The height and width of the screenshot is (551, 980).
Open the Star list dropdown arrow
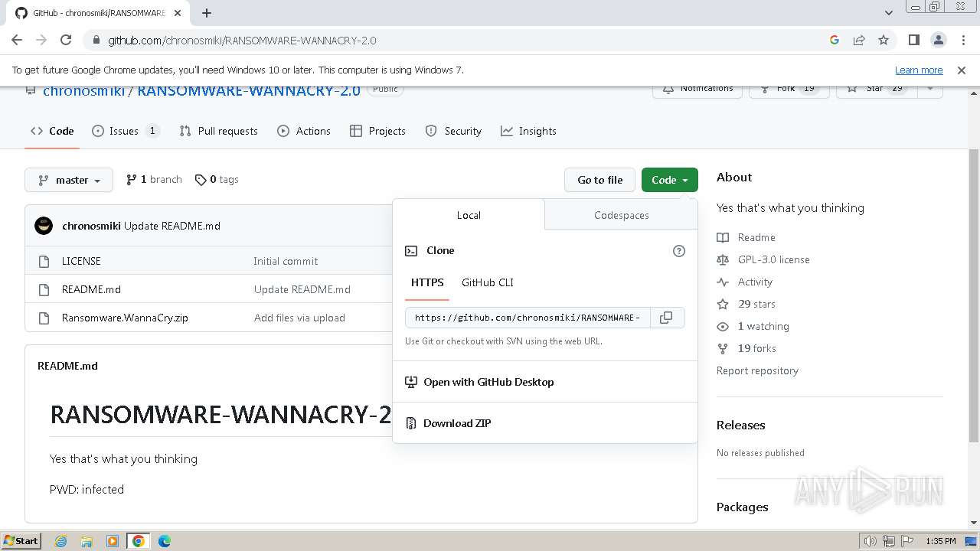[930, 90]
